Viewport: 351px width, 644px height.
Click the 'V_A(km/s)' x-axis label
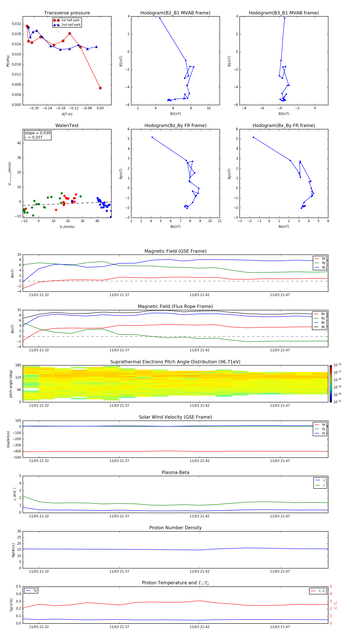67,227
